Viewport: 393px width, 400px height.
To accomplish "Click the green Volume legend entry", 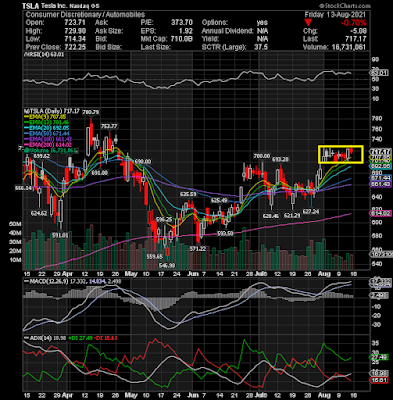I will tap(51, 151).
